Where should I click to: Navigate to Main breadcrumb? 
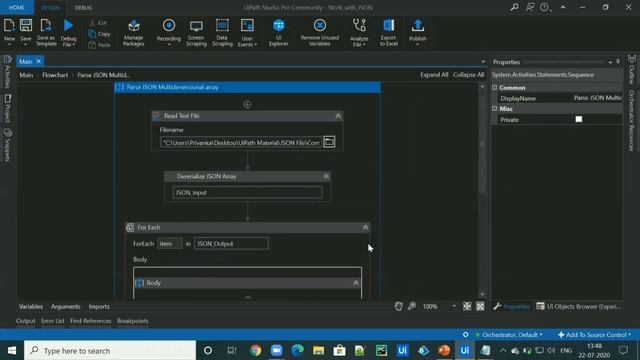click(26, 75)
